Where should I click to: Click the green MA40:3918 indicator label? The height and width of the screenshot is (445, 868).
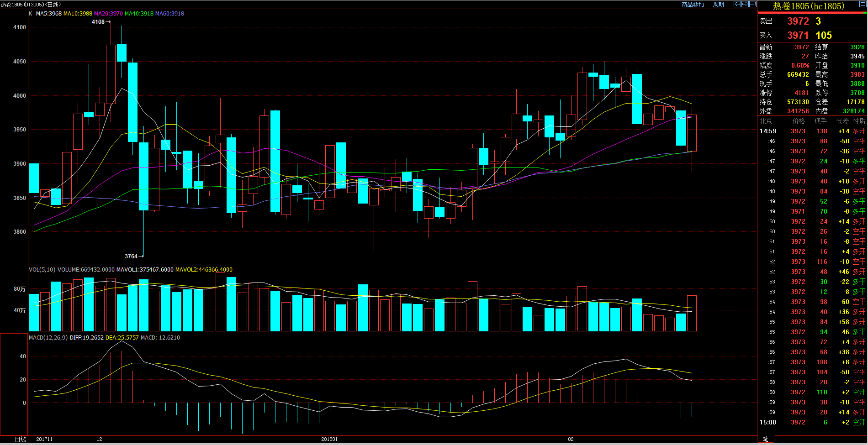[139, 14]
